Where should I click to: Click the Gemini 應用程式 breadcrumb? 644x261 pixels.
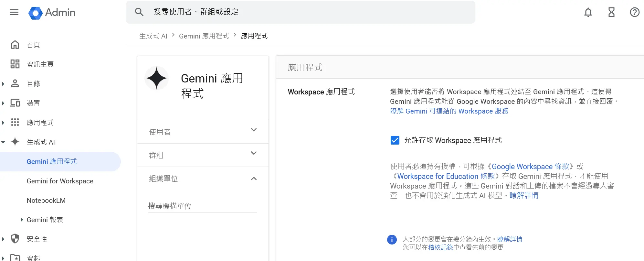coord(204,36)
